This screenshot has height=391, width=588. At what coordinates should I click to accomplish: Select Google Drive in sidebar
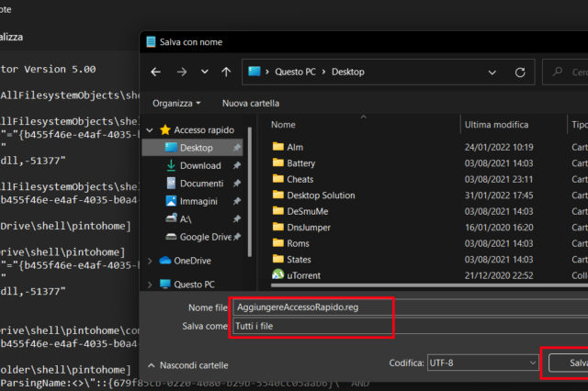coord(202,236)
